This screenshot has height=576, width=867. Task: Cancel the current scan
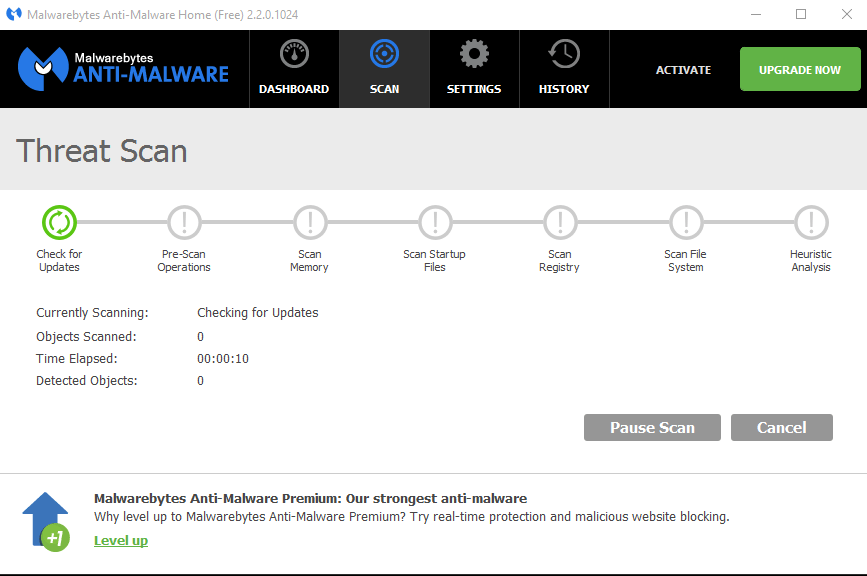click(x=781, y=427)
